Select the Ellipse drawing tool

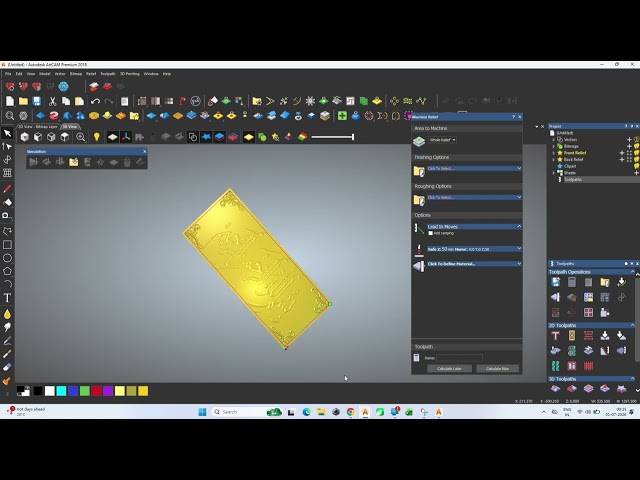click(7, 258)
